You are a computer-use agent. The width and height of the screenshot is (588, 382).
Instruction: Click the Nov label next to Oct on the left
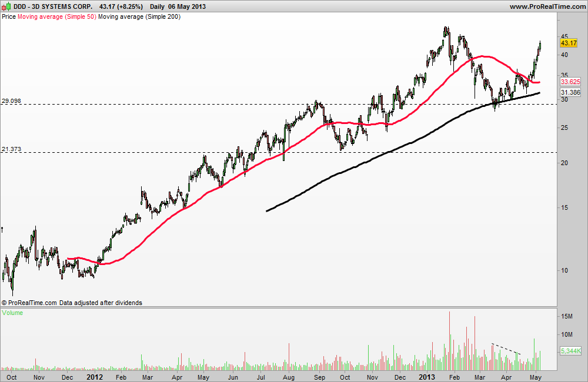tap(39, 377)
